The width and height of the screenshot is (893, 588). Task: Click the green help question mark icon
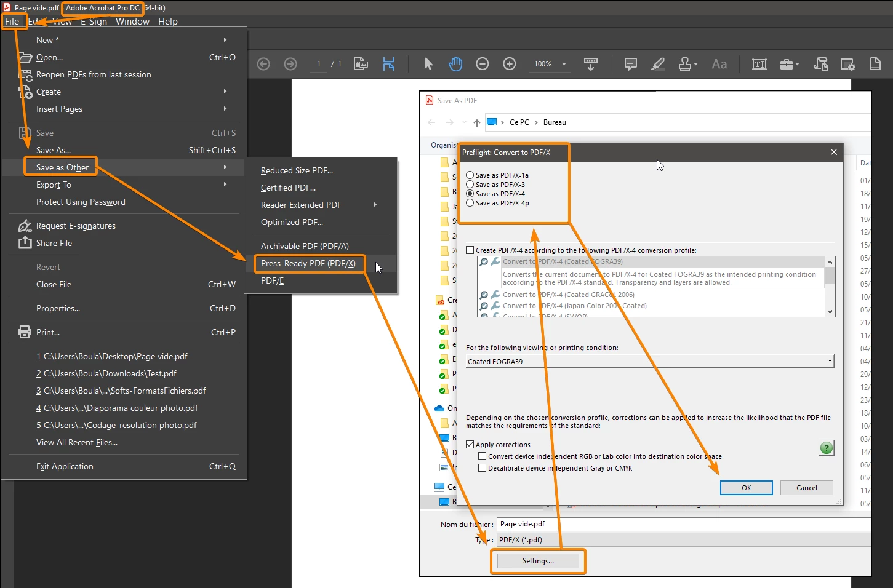pos(827,448)
